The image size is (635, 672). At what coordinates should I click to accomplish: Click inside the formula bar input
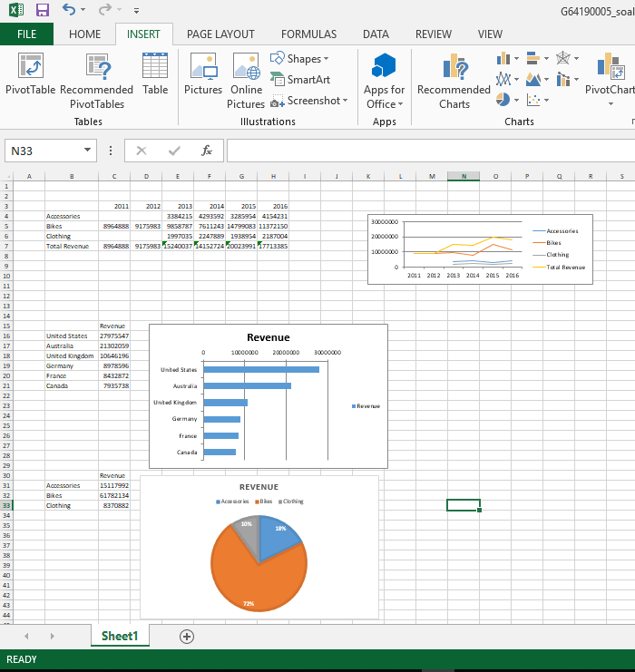426,151
